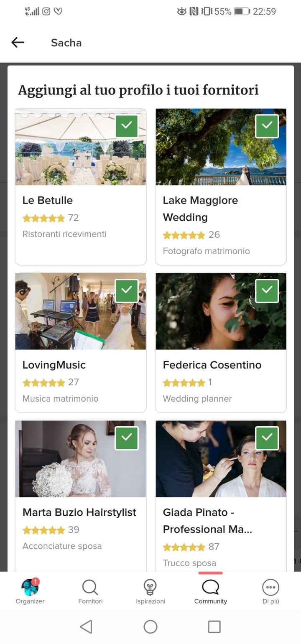
Task: Open the Le Betulle vendor name
Action: click(x=48, y=200)
